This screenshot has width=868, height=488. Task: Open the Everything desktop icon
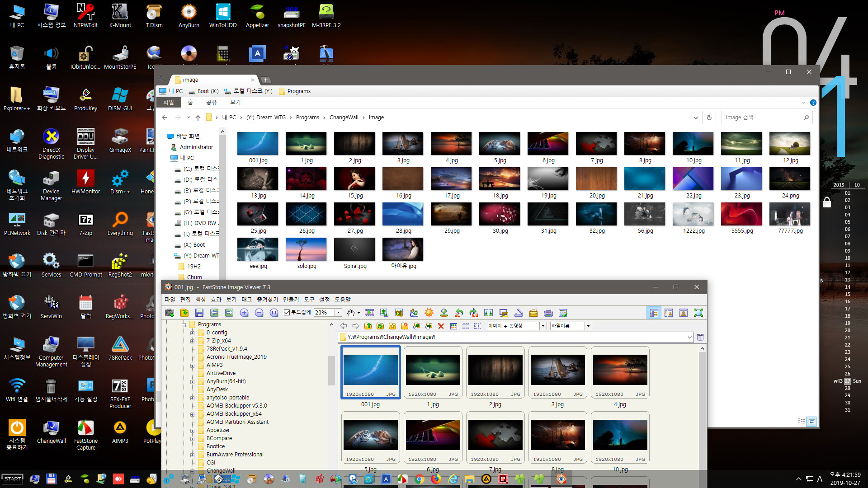[x=120, y=224]
